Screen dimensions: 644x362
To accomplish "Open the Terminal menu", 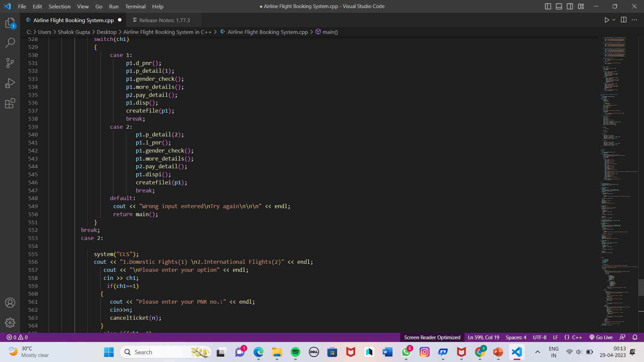I will point(135,6).
